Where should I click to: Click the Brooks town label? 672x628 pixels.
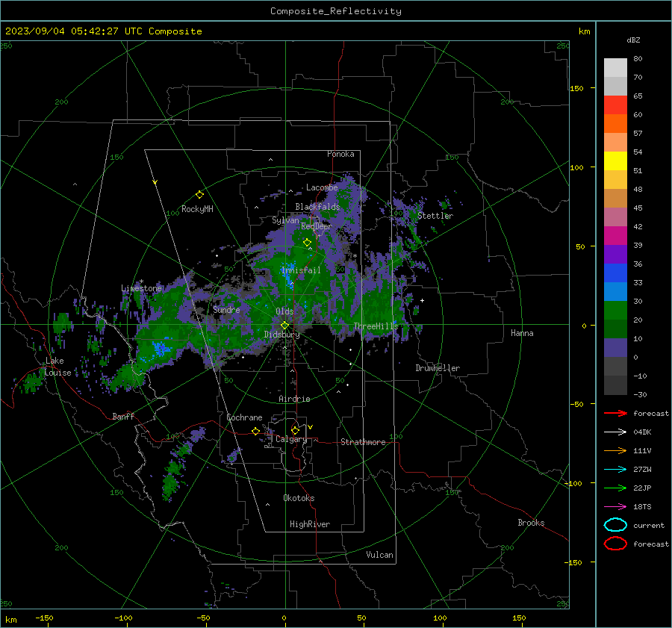[531, 523]
